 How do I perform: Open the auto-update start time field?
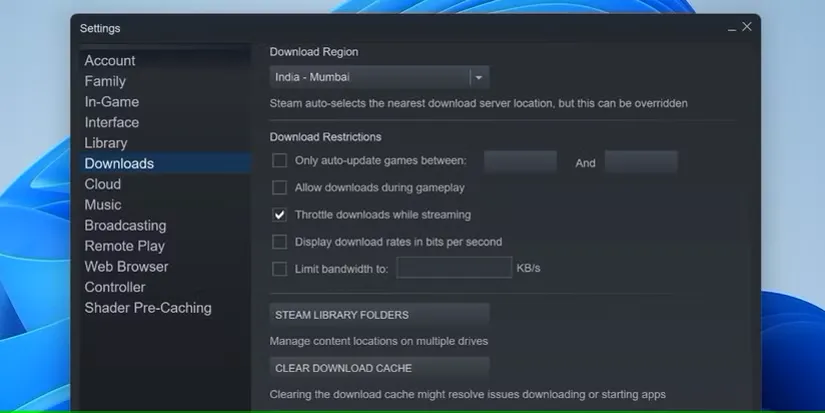pyautogui.click(x=520, y=162)
